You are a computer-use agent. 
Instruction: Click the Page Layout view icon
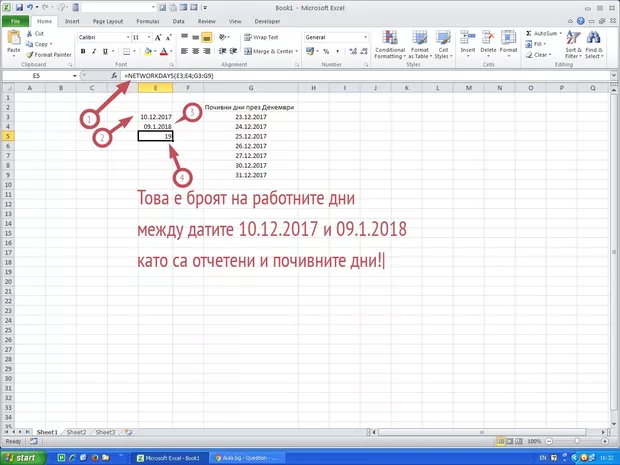click(510, 441)
